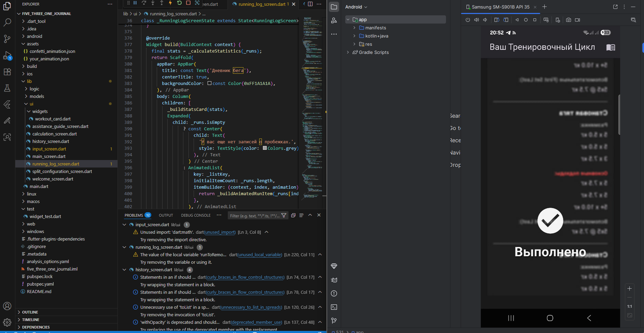644x333 pixels.
Task: Collapse the lib folder in Explorer
Action: click(24, 81)
